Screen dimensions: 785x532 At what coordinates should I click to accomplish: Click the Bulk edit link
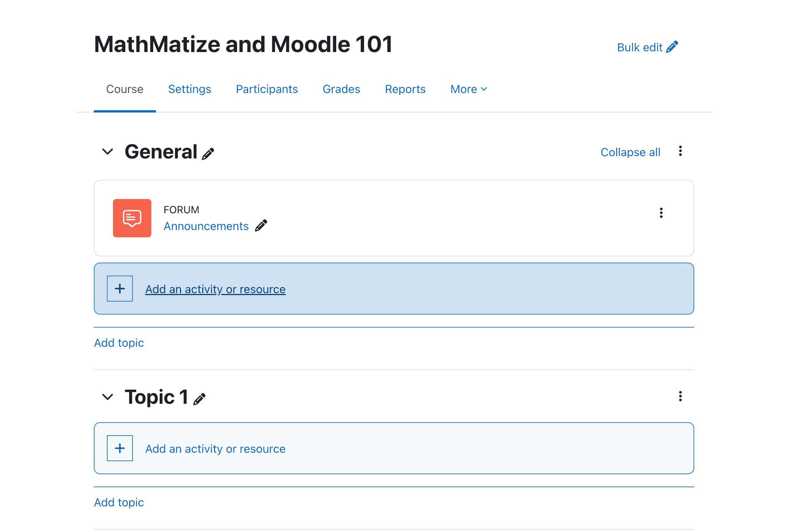[x=648, y=47]
